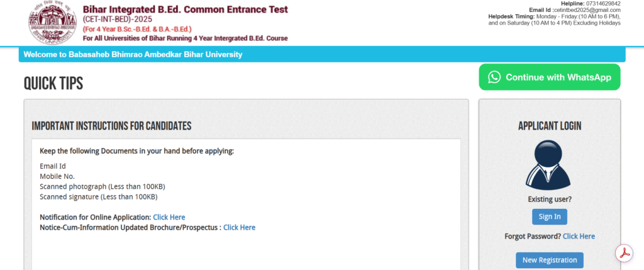Click the applicant login avatar icon
The width and height of the screenshot is (644, 270).
[549, 166]
